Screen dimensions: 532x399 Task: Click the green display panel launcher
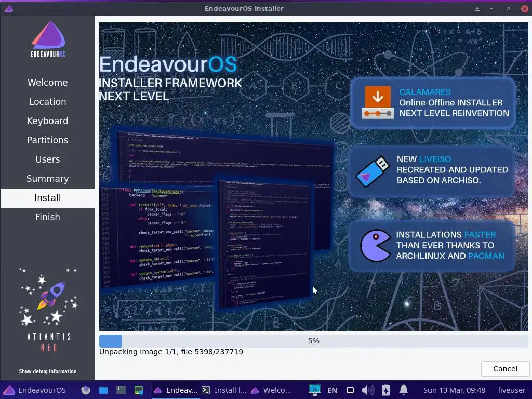pos(139,390)
